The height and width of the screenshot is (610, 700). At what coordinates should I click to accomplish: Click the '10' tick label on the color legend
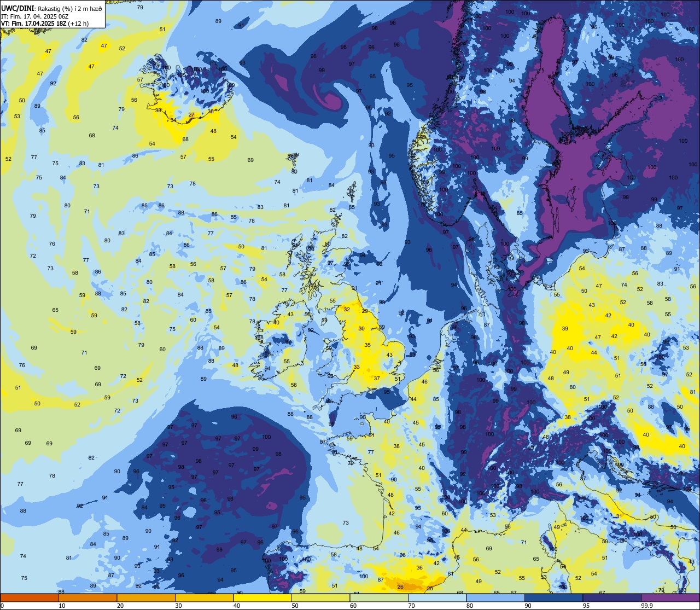coord(62,606)
